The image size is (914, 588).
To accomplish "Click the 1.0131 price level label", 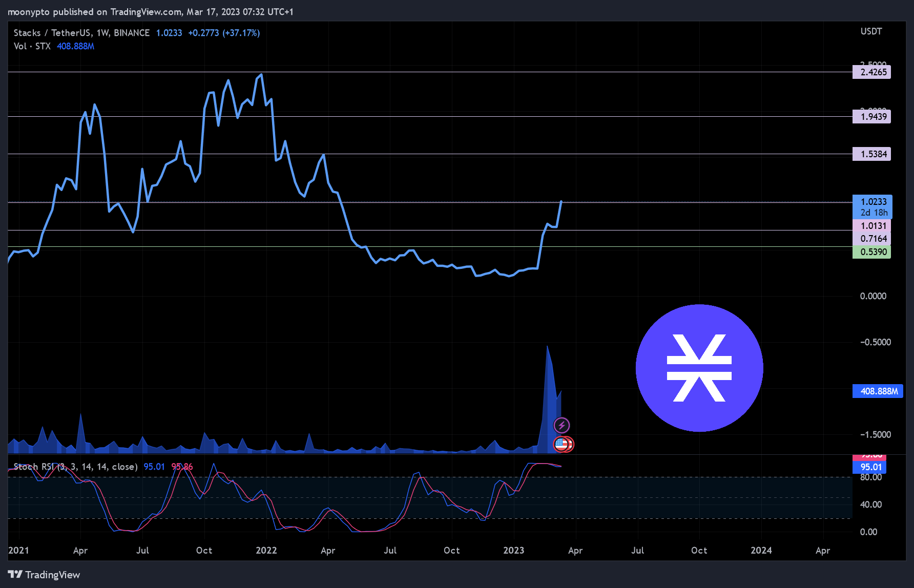I will click(x=872, y=226).
